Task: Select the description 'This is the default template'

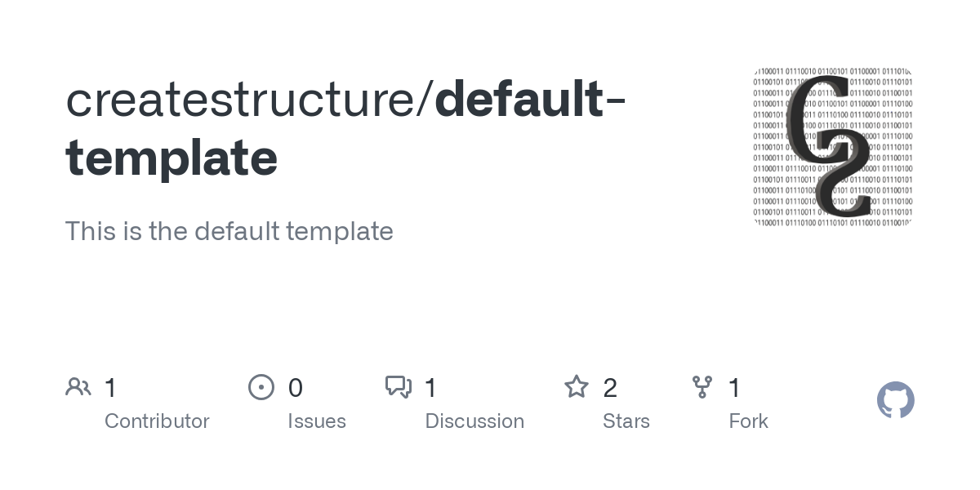Action: point(229,231)
